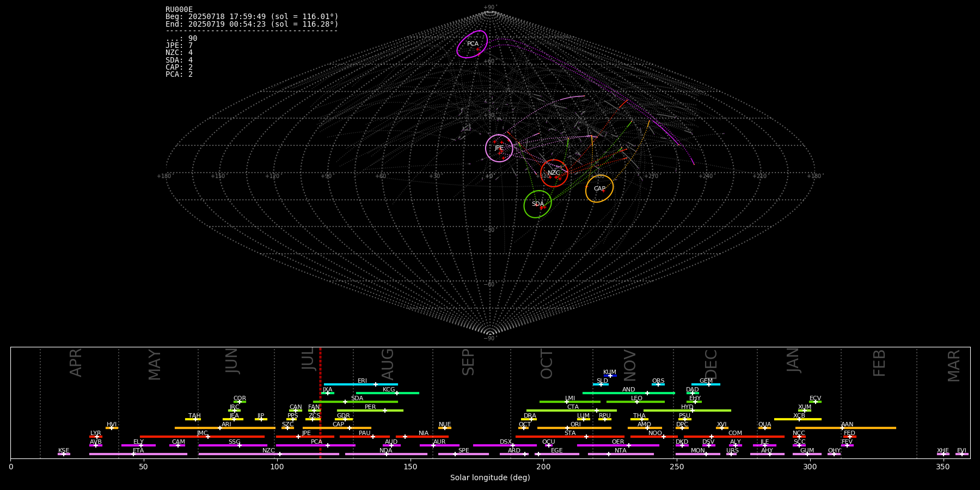Click the CAP radiant circle on sky map
This screenshot has width=980, height=490.
[599, 189]
